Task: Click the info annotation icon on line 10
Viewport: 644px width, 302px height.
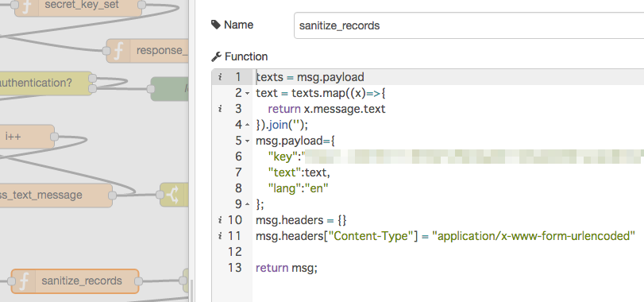Action: coord(220,220)
